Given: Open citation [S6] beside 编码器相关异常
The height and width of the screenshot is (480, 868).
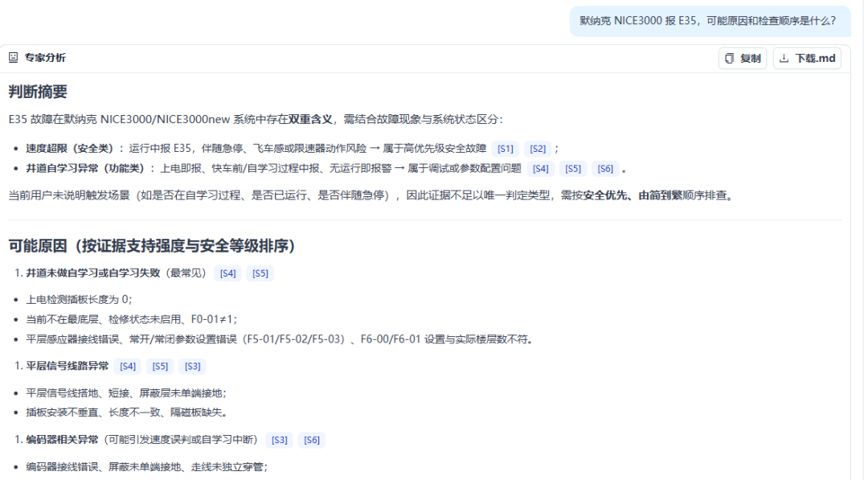Looking at the screenshot, I should [312, 440].
